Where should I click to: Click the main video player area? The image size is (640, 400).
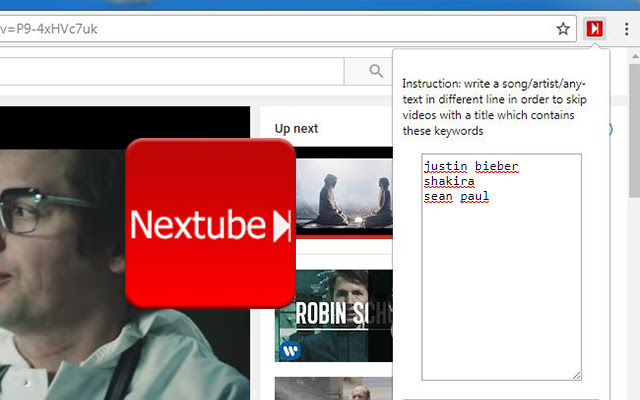pyautogui.click(x=125, y=253)
